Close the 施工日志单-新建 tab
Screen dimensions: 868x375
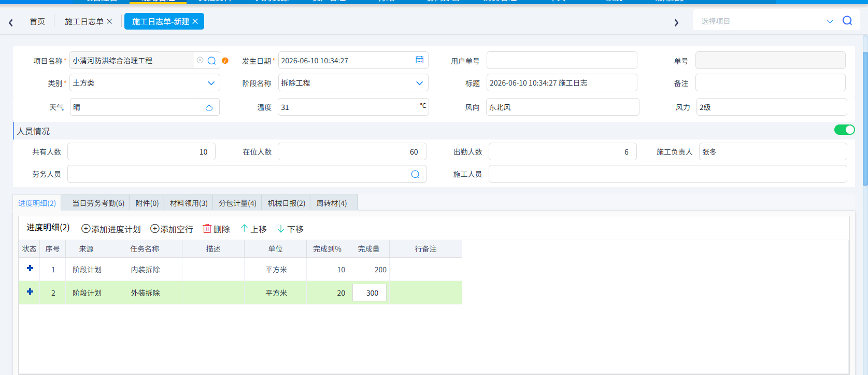tap(195, 21)
